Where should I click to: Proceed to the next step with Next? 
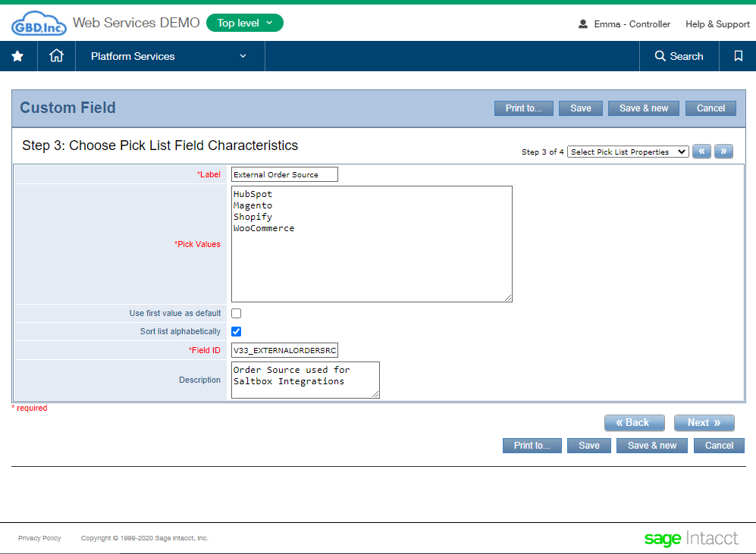click(704, 423)
